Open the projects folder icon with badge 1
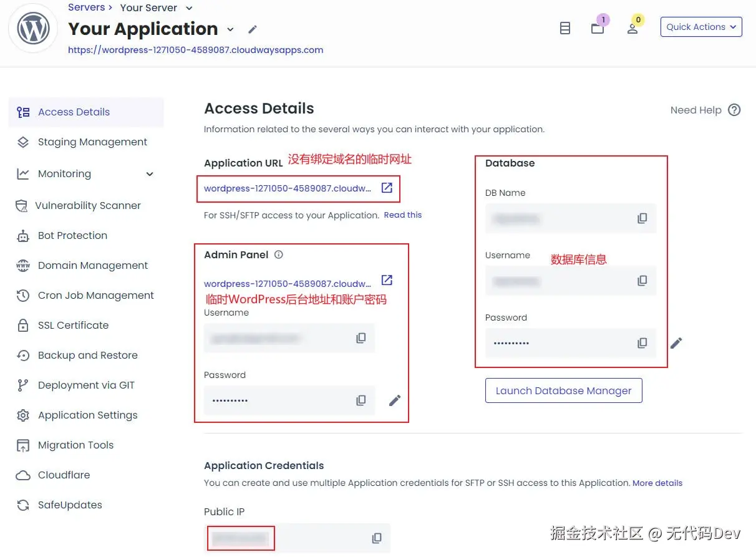This screenshot has height=557, width=756. point(598,27)
